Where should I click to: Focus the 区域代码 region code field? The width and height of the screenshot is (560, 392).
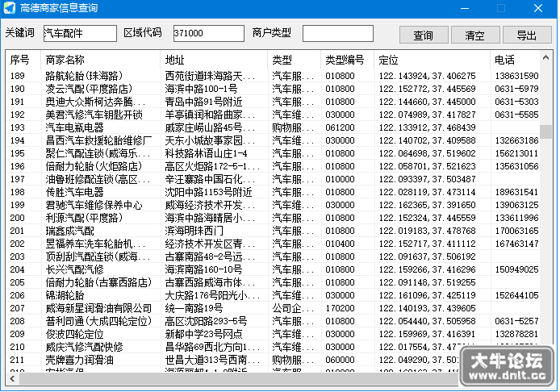coord(209,33)
